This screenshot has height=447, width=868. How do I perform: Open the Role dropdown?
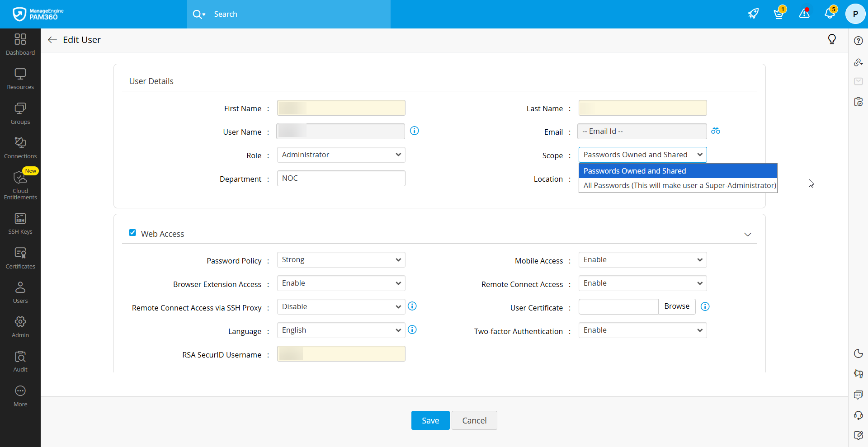click(x=341, y=155)
